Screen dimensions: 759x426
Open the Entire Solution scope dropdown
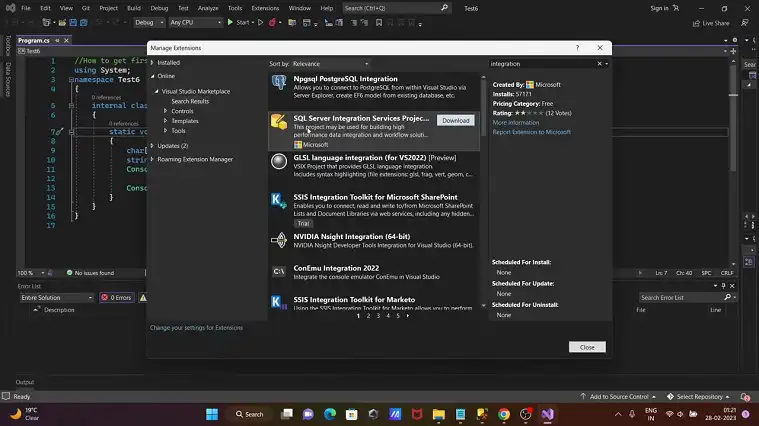(57, 298)
